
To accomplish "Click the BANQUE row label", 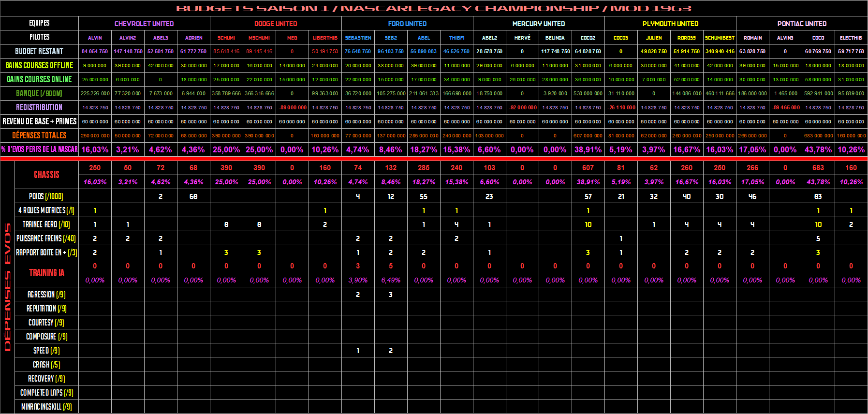I will coord(39,93).
